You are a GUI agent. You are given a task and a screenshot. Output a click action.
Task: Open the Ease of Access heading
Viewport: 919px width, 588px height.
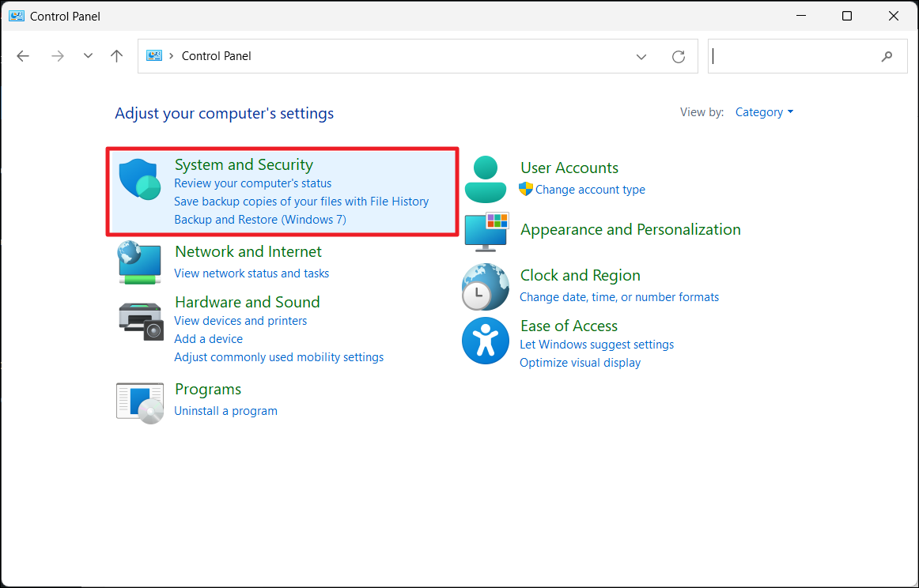click(x=569, y=326)
